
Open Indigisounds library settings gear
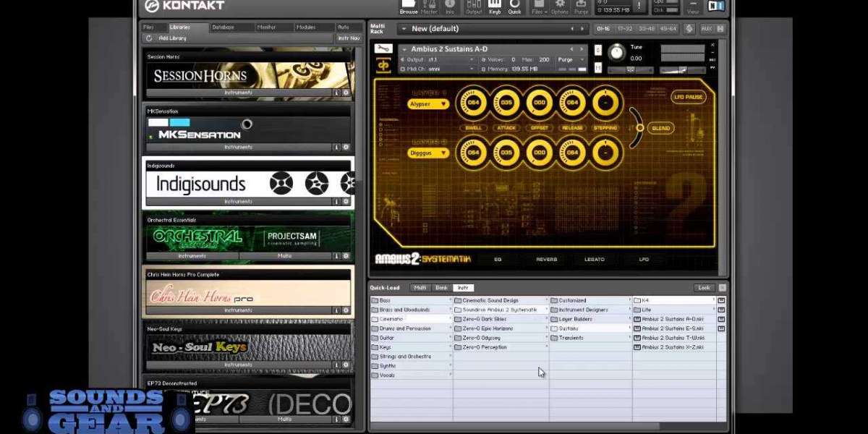[x=346, y=201]
